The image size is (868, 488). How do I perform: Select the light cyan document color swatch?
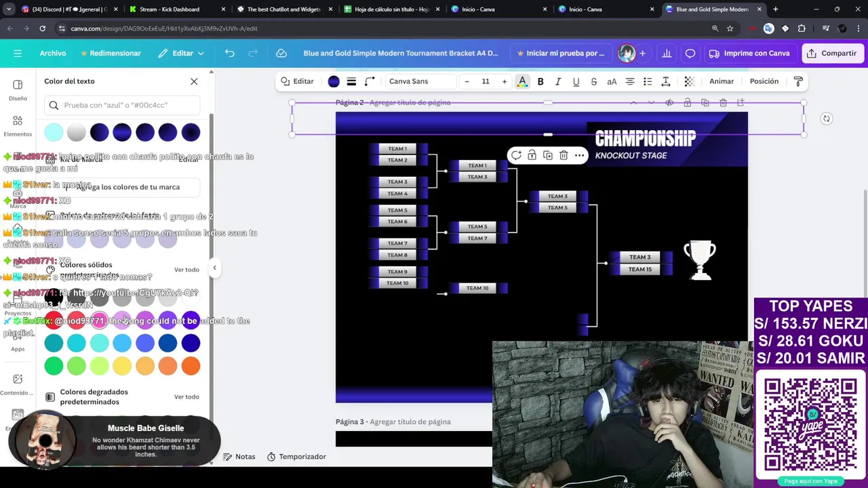pos(54,132)
